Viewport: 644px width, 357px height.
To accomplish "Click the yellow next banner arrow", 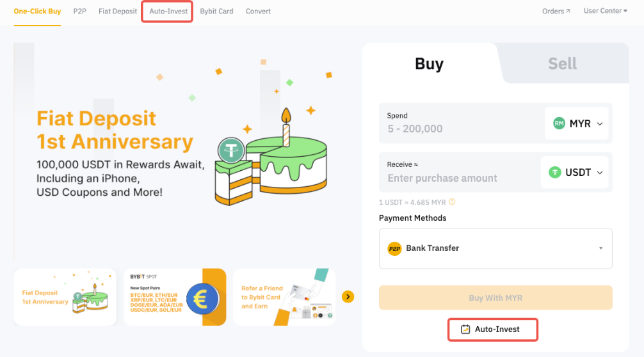I will [x=348, y=296].
